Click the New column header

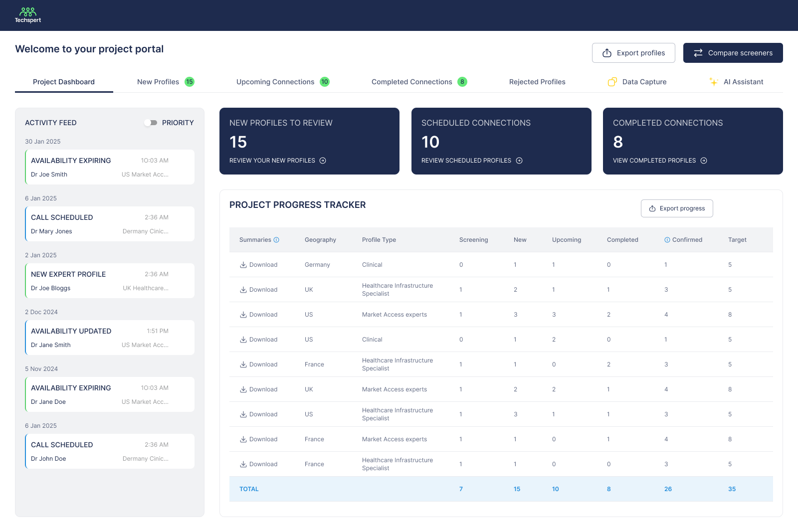tap(520, 240)
